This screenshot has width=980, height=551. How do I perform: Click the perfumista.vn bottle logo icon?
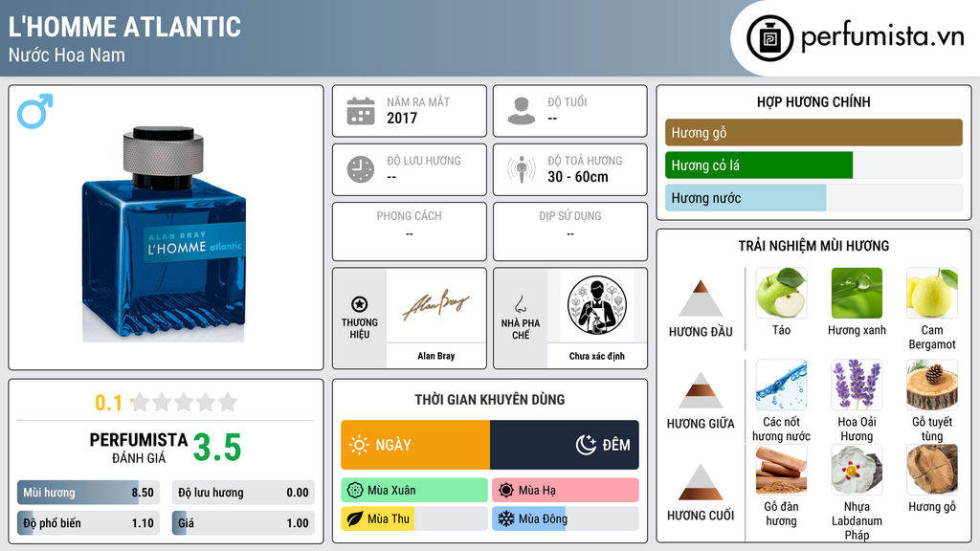(769, 38)
